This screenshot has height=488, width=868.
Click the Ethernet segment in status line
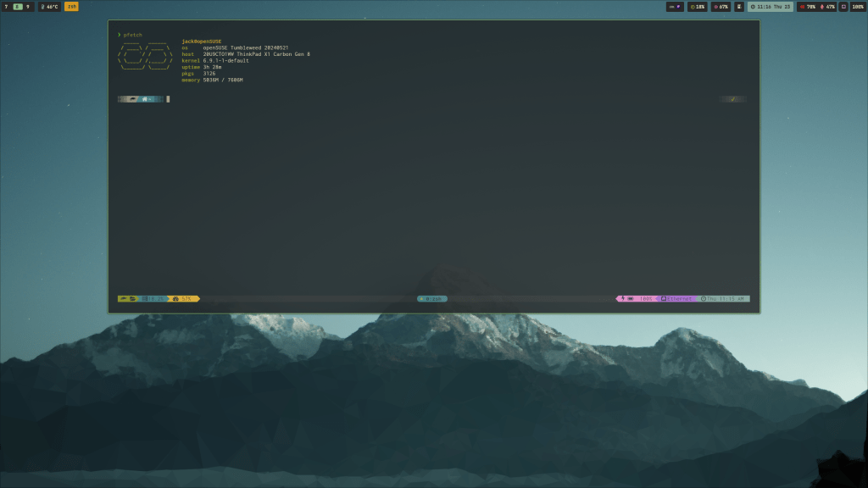click(x=678, y=299)
